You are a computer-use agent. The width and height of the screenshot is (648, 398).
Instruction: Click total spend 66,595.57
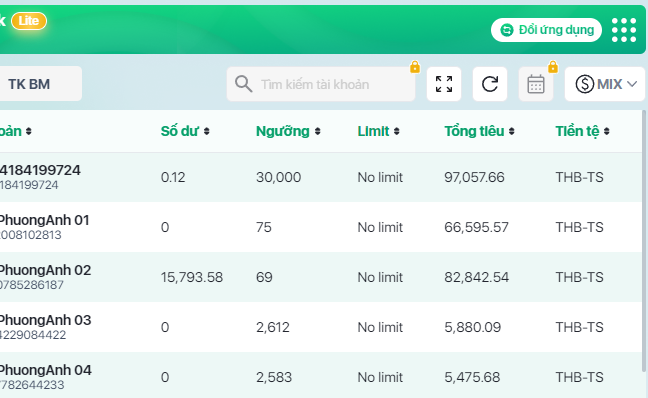click(476, 227)
